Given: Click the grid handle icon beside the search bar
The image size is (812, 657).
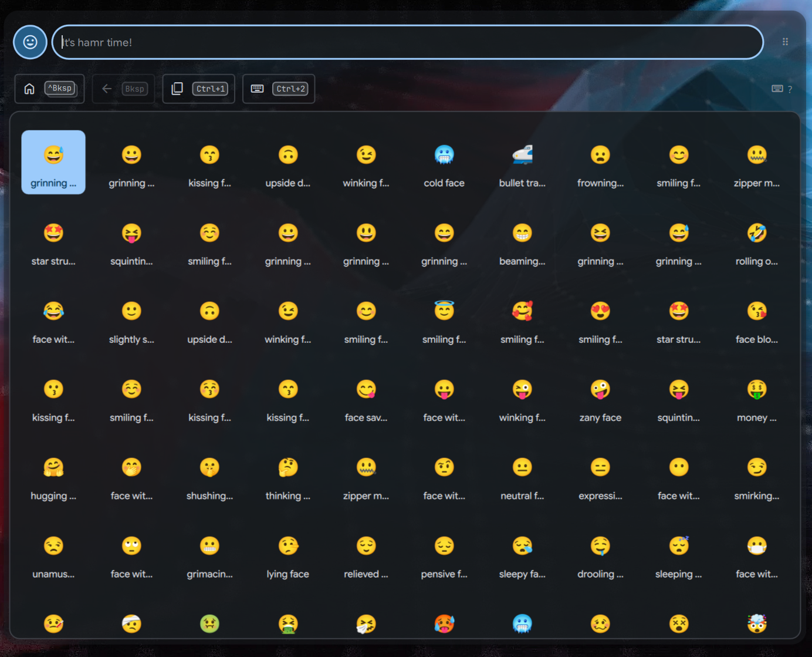Looking at the screenshot, I should point(785,42).
